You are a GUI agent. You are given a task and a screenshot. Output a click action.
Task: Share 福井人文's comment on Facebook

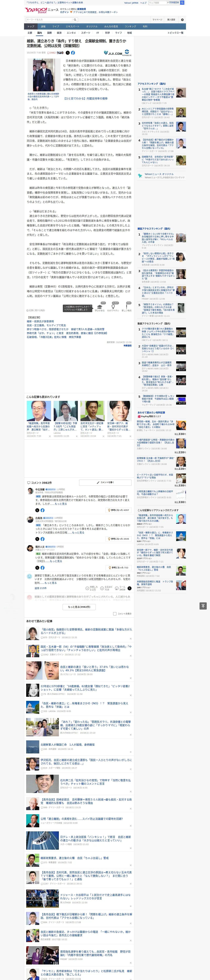click(42, 568)
